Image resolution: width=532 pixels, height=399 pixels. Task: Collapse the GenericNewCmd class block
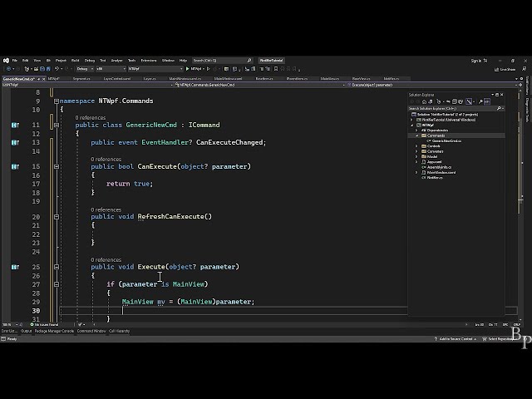pyautogui.click(x=57, y=126)
